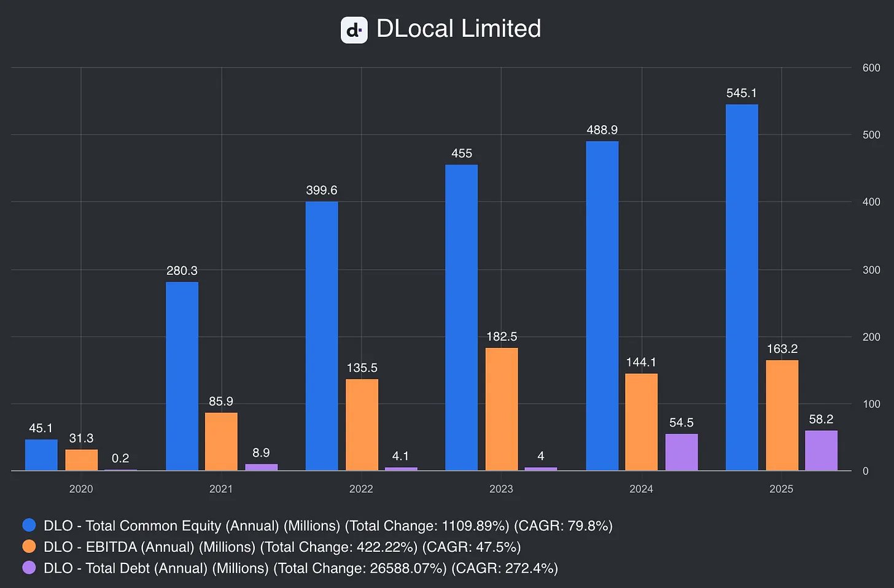Viewport: 894px width, 588px height.
Task: Click the 600 y-axis tick label
Action: [871, 68]
